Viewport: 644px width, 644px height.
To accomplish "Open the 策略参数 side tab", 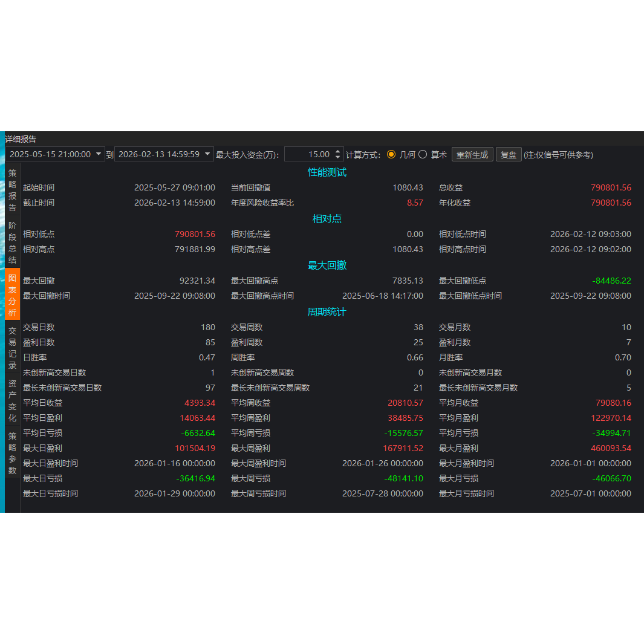I will (12, 452).
